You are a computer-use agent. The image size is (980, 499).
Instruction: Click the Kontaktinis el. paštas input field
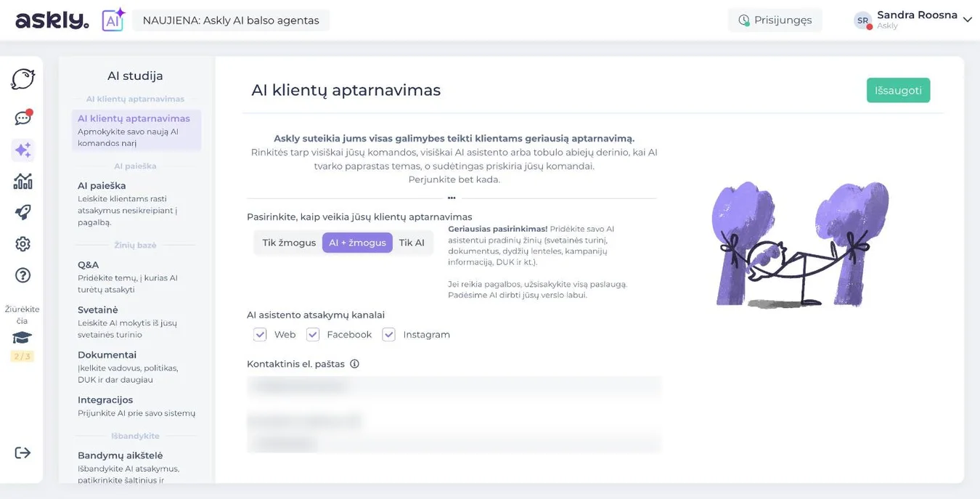coord(454,386)
